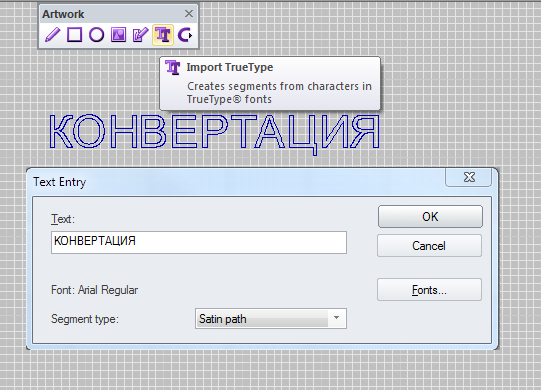
Task: Pick the edit artwork tool with paper and pencil
Action: click(x=140, y=35)
